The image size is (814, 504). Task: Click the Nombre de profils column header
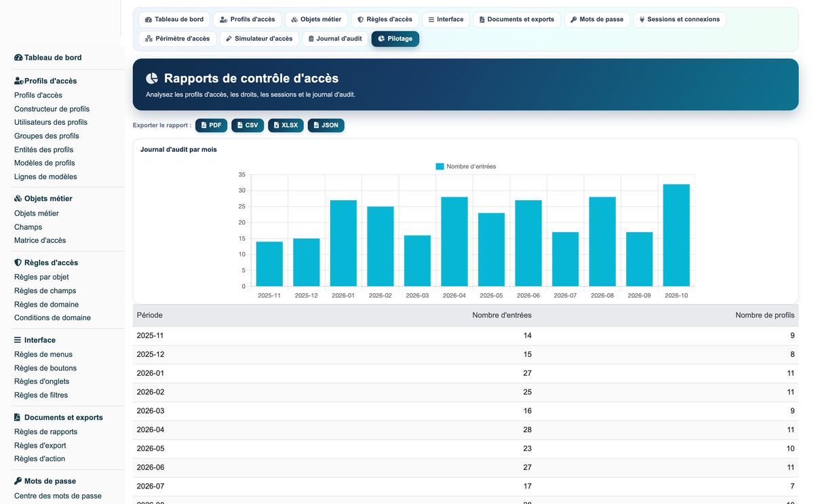coord(764,315)
